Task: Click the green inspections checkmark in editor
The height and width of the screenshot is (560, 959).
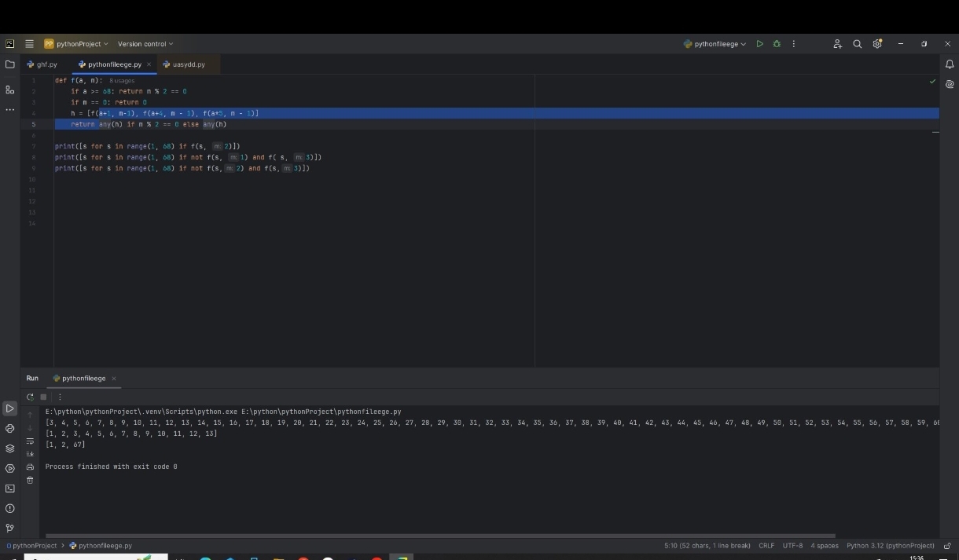Action: (x=932, y=81)
